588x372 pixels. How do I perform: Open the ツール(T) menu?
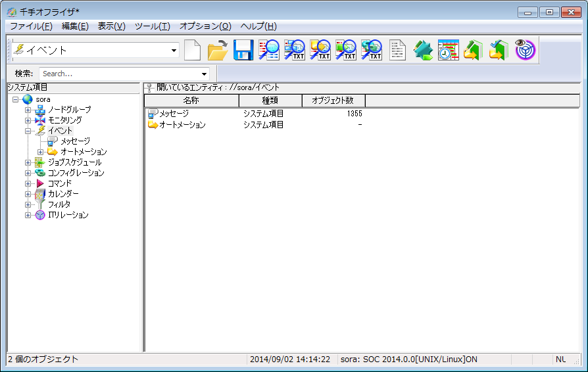coord(152,26)
